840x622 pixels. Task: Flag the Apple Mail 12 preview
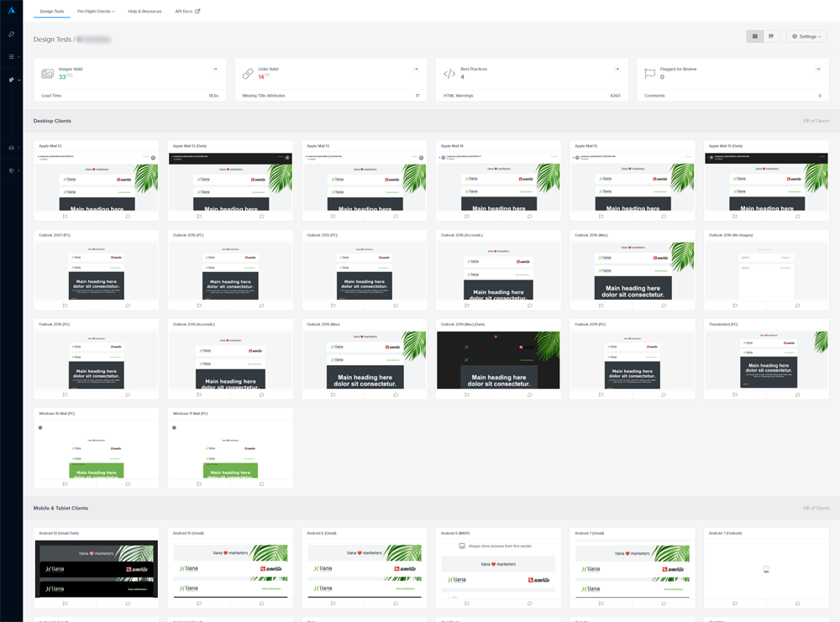65,217
